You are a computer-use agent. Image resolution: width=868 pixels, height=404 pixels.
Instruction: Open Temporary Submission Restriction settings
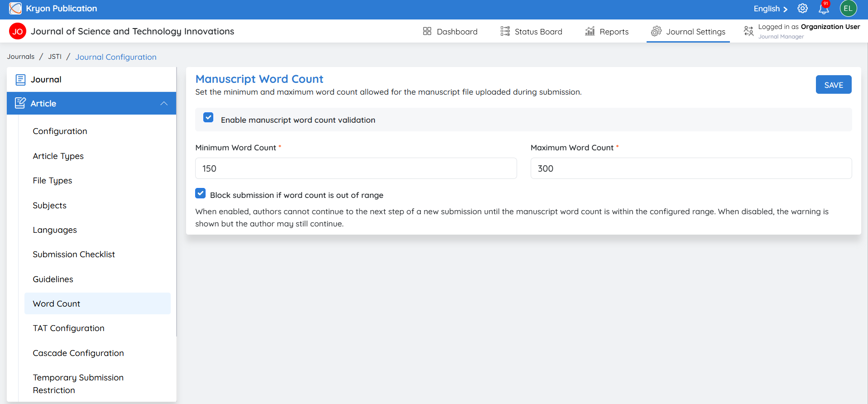click(78, 384)
